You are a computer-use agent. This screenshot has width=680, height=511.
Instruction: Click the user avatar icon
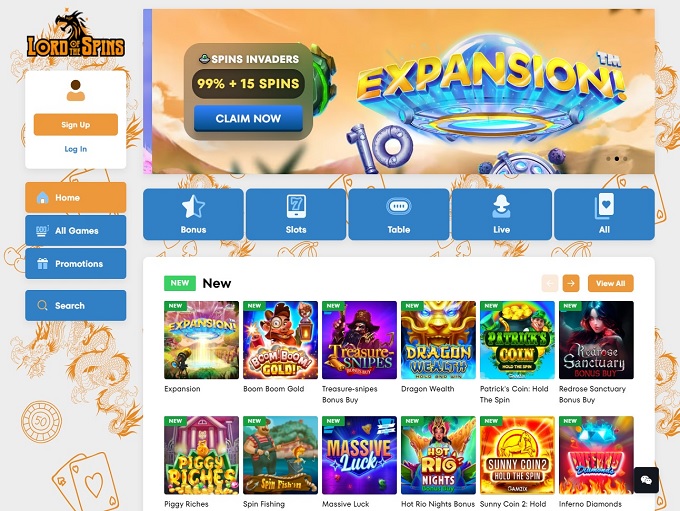[x=75, y=90]
